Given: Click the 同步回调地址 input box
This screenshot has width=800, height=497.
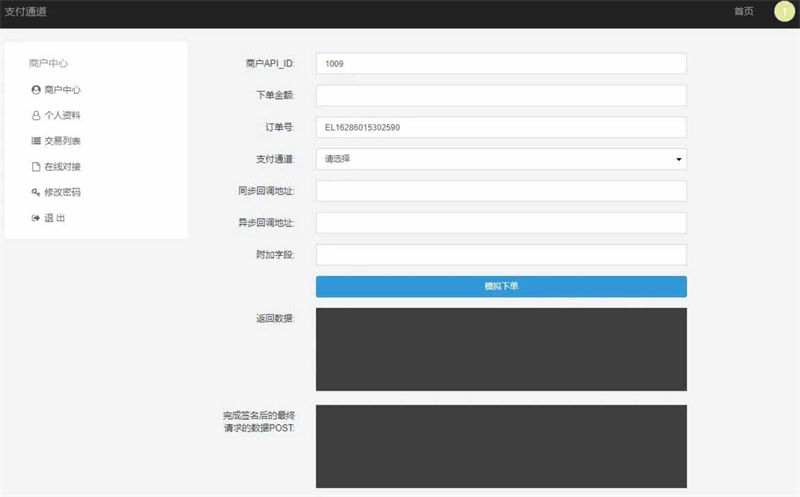Looking at the screenshot, I should [500, 191].
